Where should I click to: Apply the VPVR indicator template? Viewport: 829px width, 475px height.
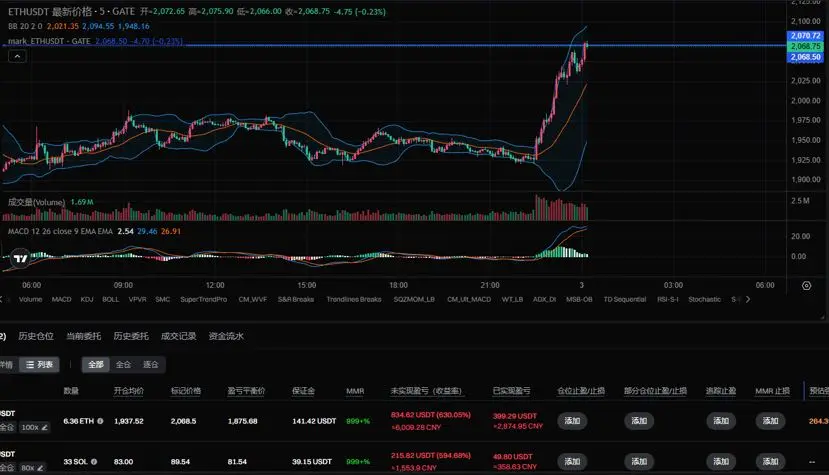(x=137, y=299)
